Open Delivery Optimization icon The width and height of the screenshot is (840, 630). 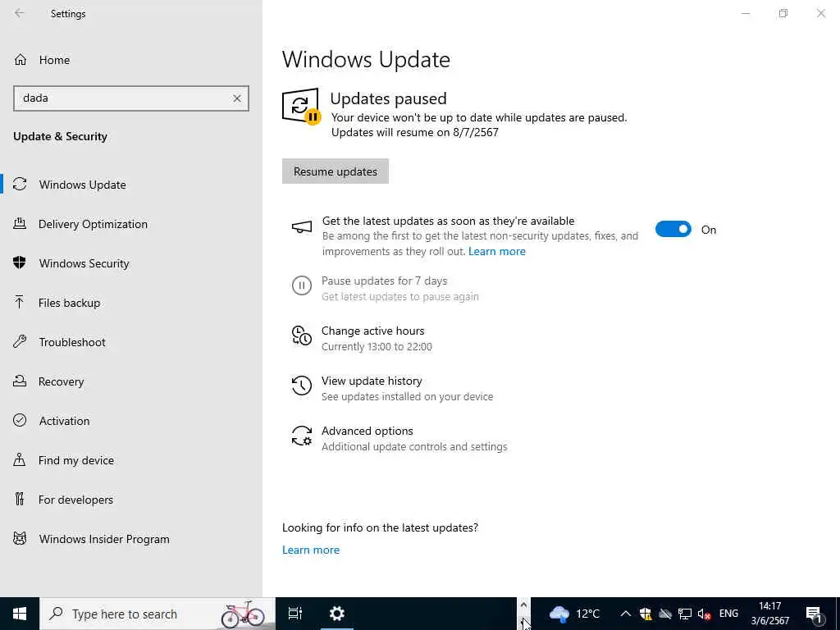tap(20, 224)
